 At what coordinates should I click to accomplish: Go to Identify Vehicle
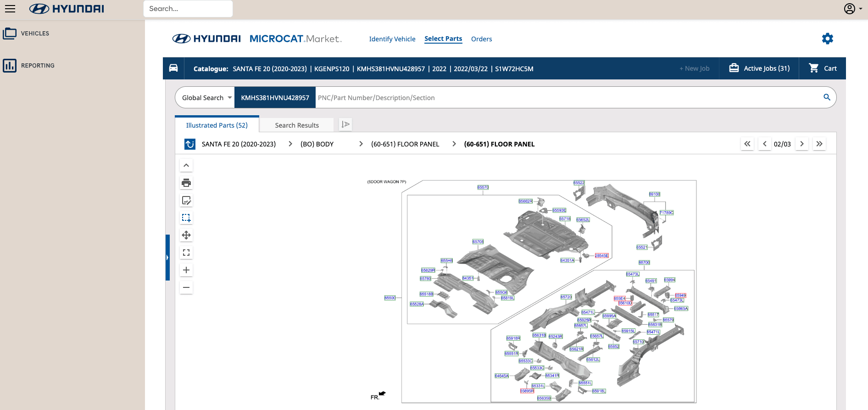coord(392,39)
